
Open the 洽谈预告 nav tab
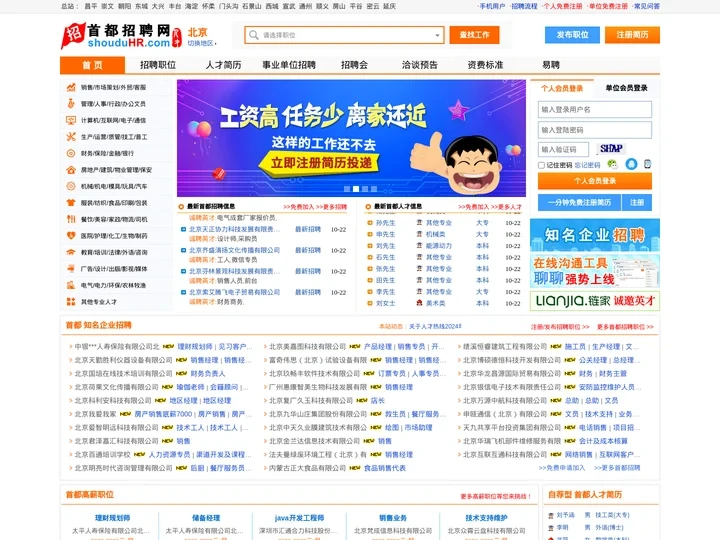pos(420,65)
